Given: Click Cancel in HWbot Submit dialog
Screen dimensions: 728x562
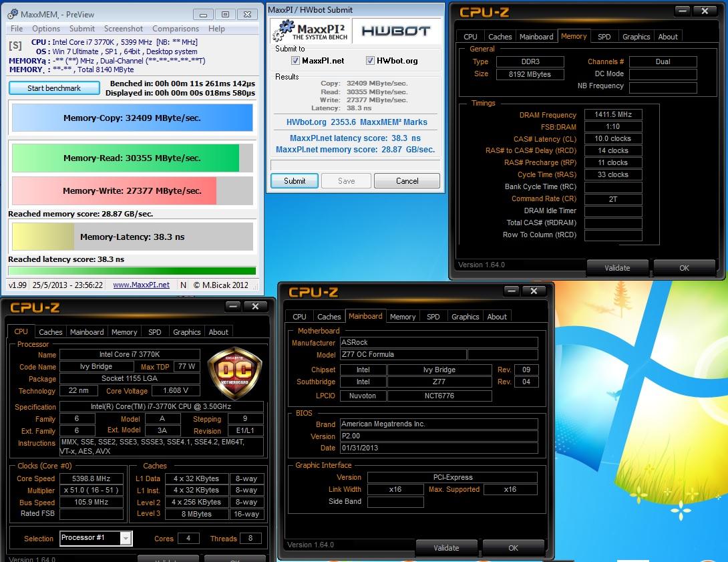Looking at the screenshot, I should point(407,180).
